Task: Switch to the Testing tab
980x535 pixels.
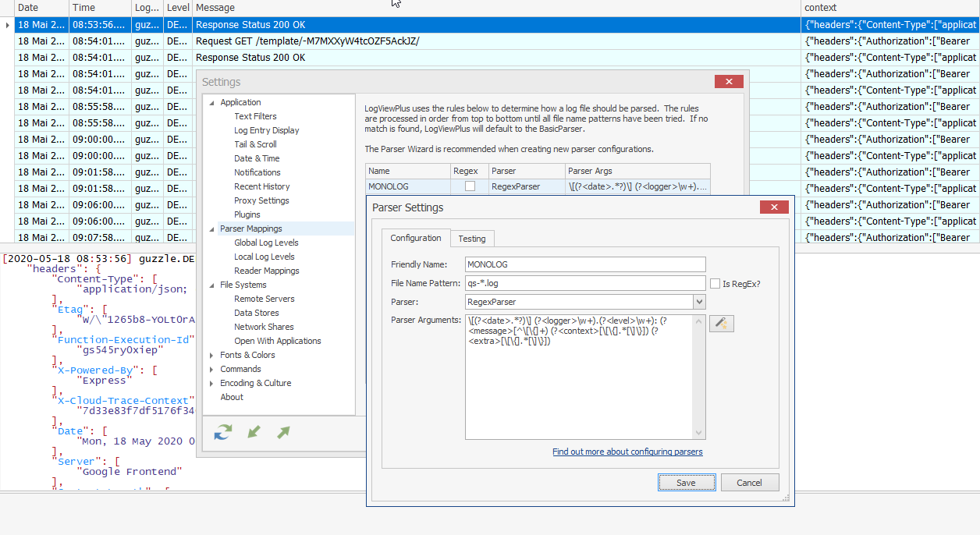Action: coord(472,239)
